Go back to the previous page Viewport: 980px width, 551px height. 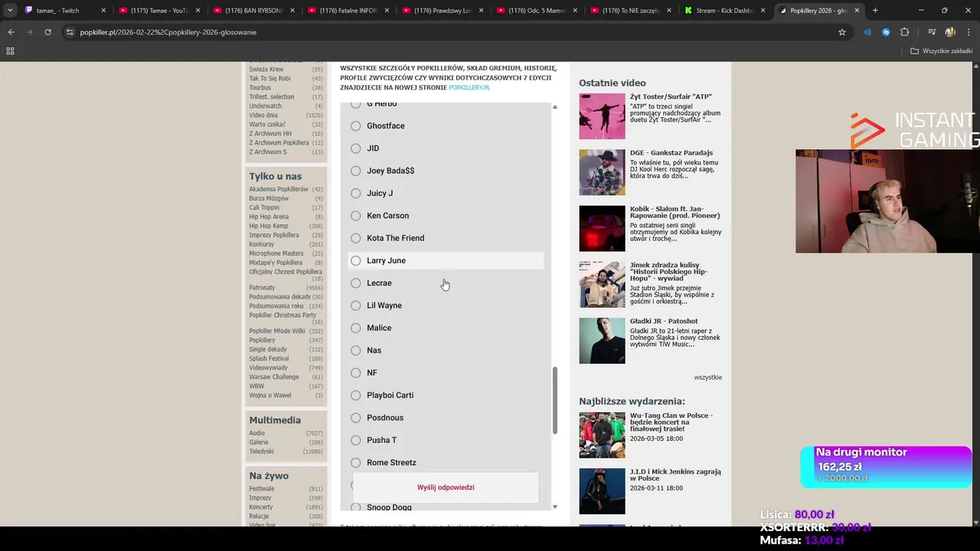(11, 32)
